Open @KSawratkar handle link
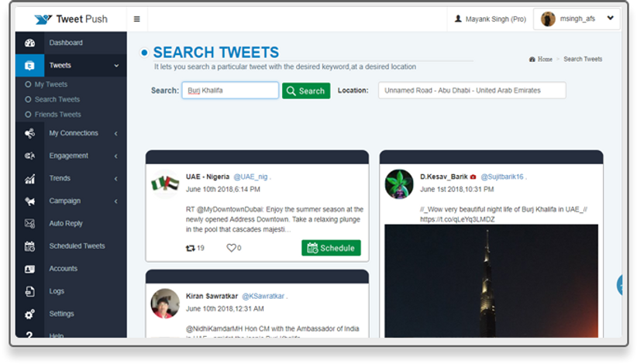Image resolution: width=637 pixels, height=364 pixels. (x=263, y=296)
